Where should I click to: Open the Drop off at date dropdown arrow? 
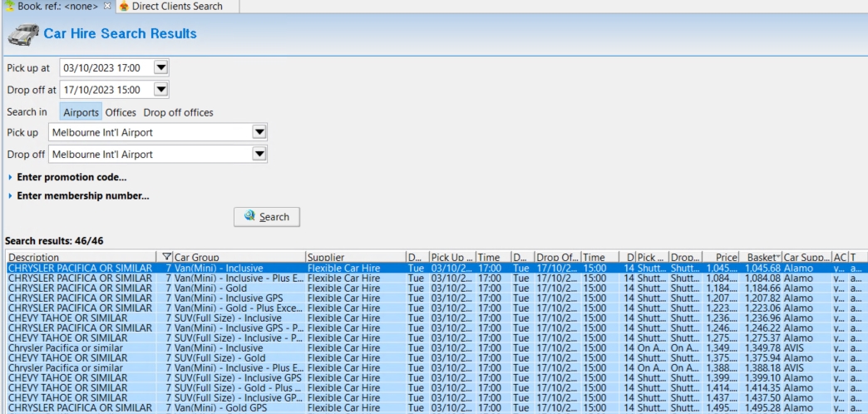coord(160,90)
